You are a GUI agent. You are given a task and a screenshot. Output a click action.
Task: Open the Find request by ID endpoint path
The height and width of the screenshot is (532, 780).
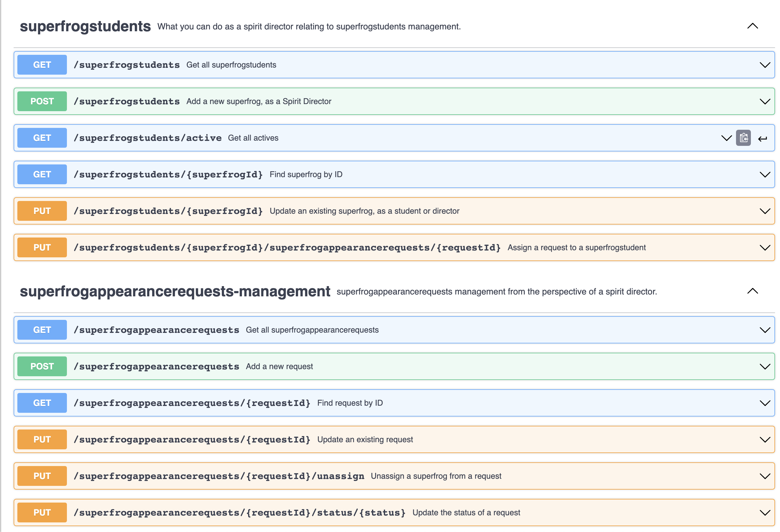192,403
